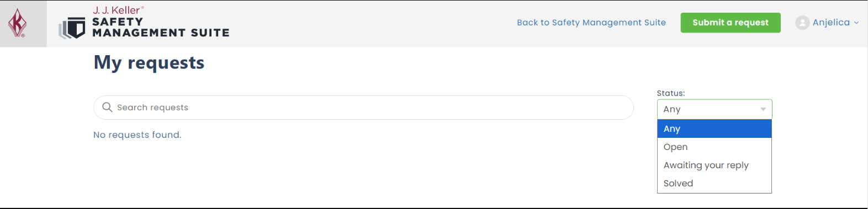
Task: Click the user avatar icon beside Anjelica
Action: [802, 23]
